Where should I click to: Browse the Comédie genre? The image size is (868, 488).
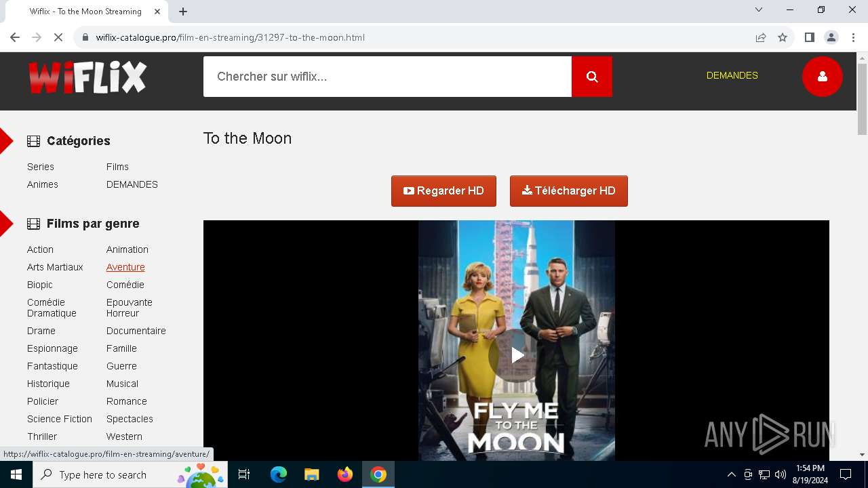125,285
